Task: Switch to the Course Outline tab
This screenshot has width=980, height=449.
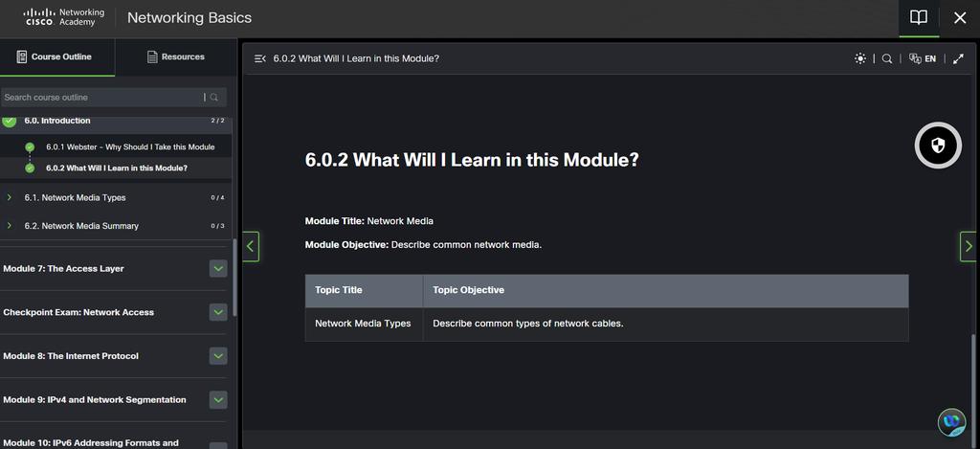Action: pyautogui.click(x=57, y=56)
